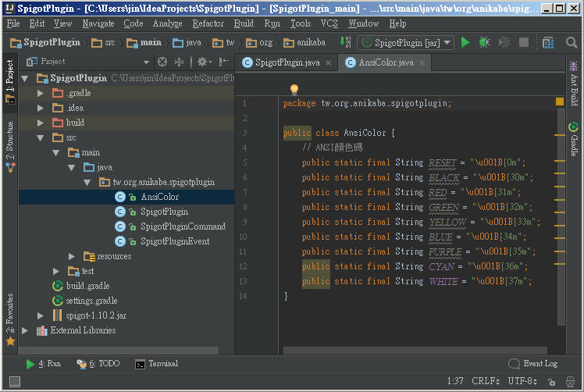Open the Favorites tool window
This screenshot has height=392, width=584.
pos(9,319)
